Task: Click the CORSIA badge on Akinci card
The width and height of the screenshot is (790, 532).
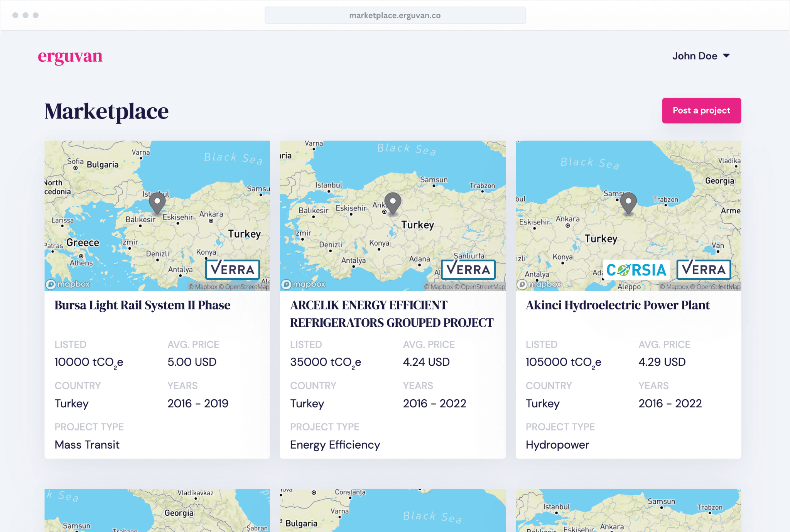Action: (x=636, y=270)
